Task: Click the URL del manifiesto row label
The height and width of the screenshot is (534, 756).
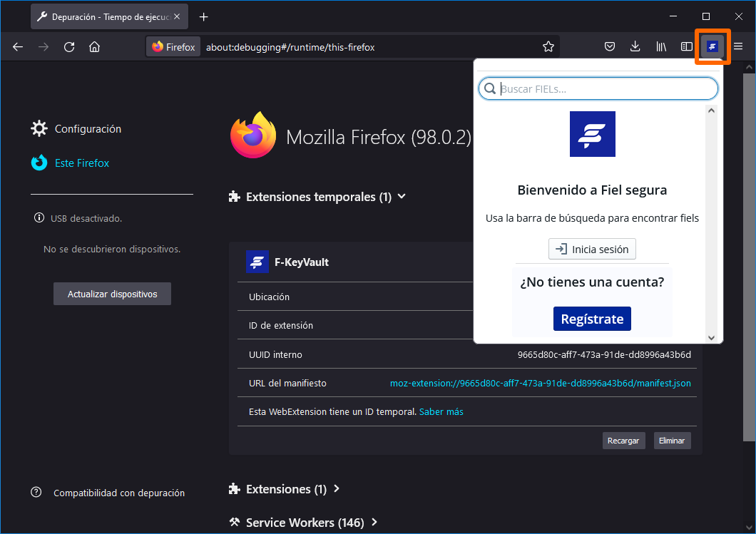Action: pos(287,383)
